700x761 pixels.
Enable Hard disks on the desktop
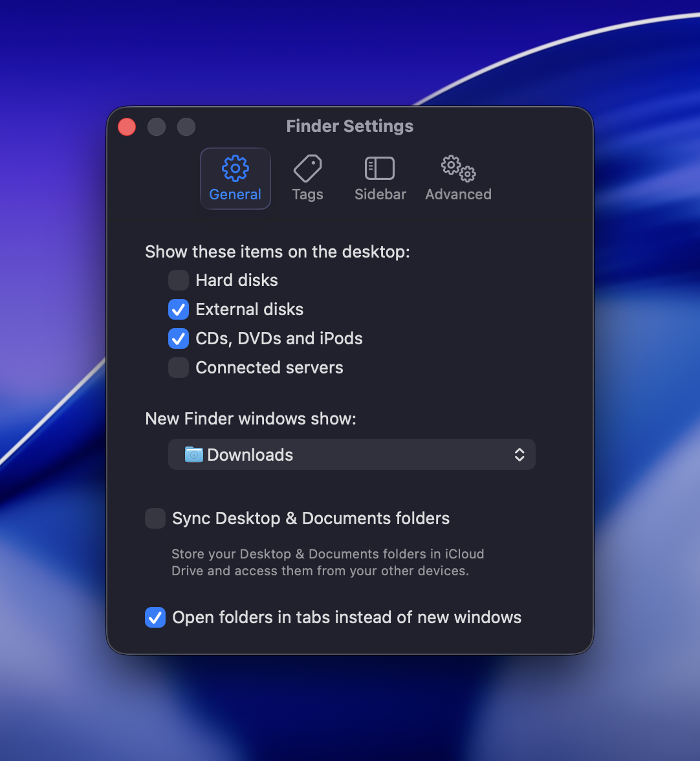point(179,280)
